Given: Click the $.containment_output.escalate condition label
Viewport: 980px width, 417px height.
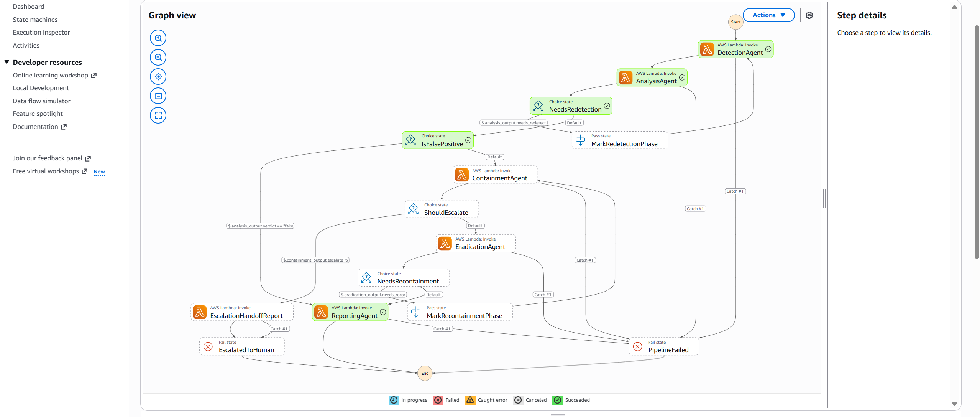Looking at the screenshot, I should pos(315,260).
